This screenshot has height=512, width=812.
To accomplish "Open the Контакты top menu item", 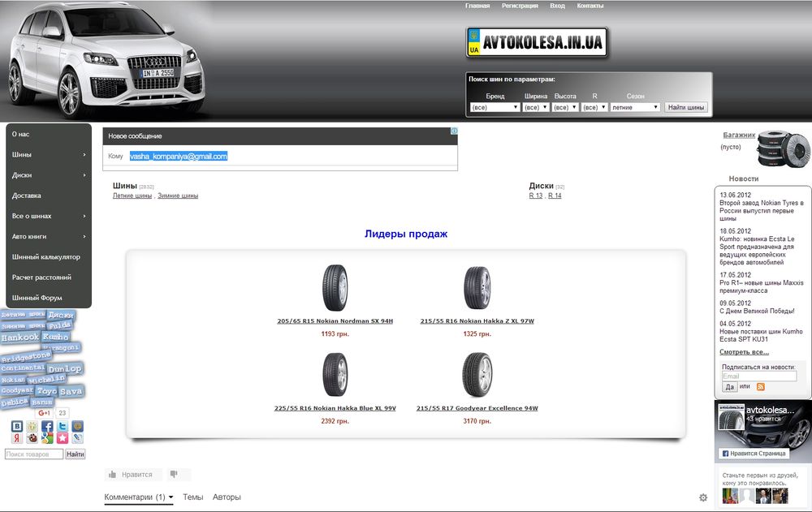I will 590,6.
